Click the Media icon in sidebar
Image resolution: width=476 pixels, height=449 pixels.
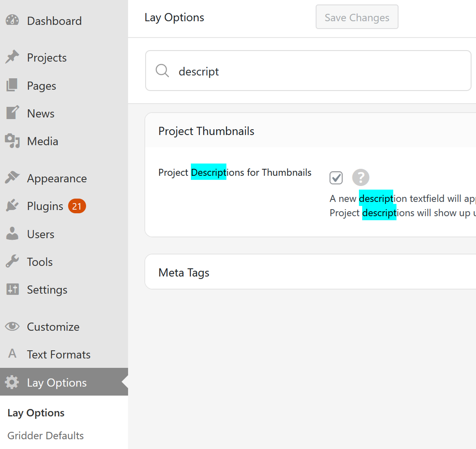(12, 141)
